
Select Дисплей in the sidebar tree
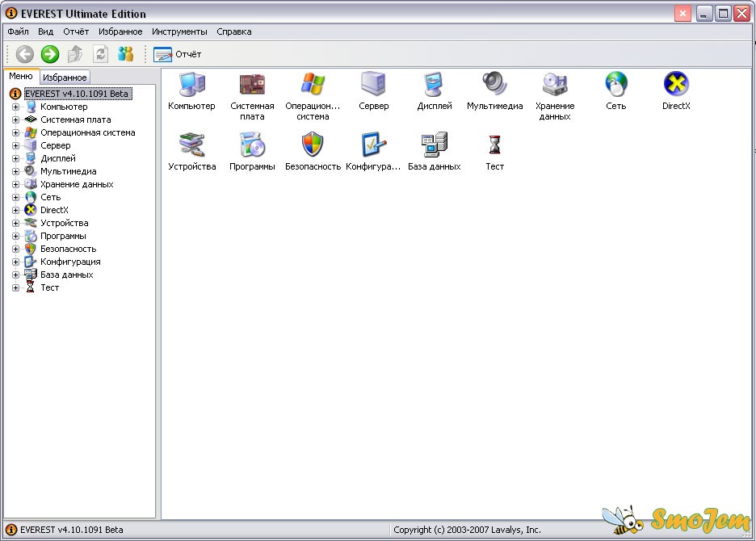tap(58, 158)
